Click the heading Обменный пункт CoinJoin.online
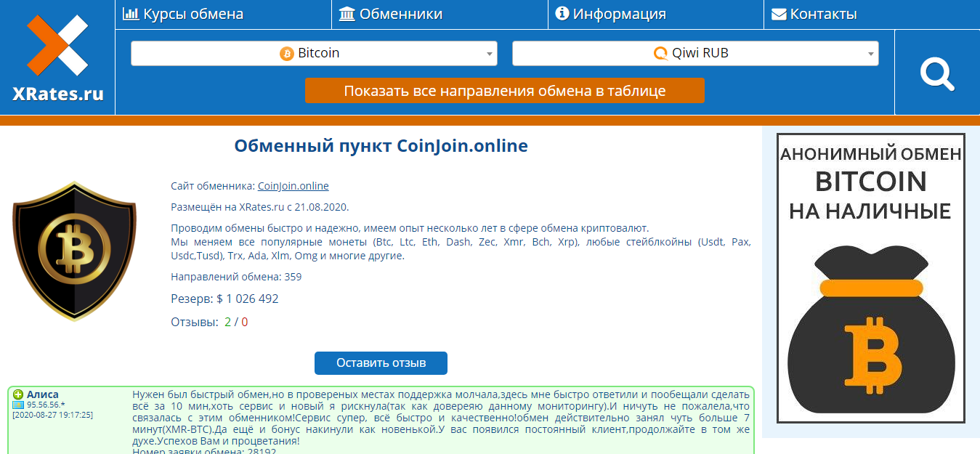The width and height of the screenshot is (980, 454). (381, 146)
